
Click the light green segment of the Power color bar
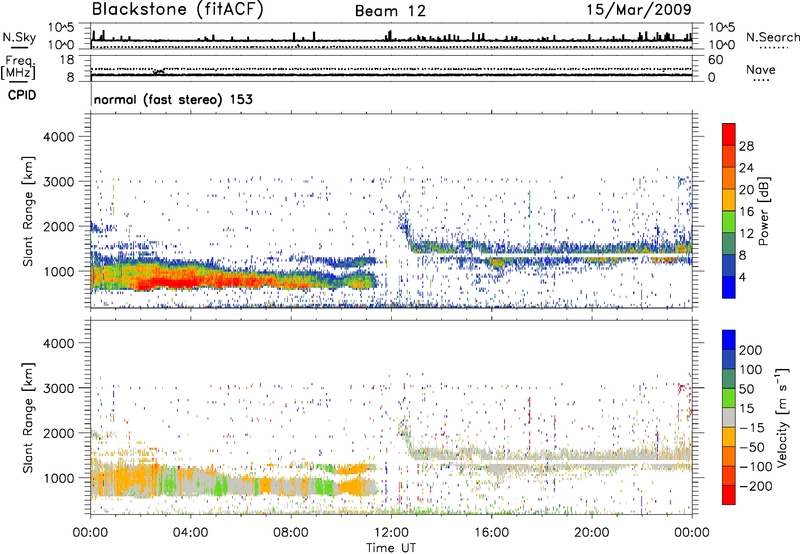[x=729, y=221]
